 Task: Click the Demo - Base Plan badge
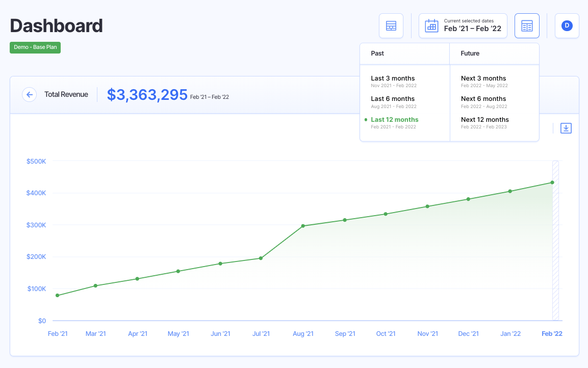coord(35,47)
